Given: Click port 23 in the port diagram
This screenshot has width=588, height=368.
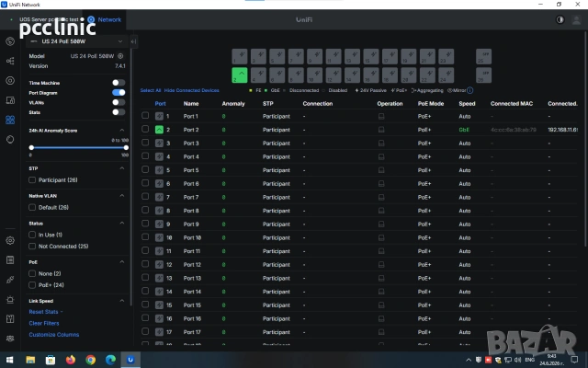Looking at the screenshot, I should [446, 56].
